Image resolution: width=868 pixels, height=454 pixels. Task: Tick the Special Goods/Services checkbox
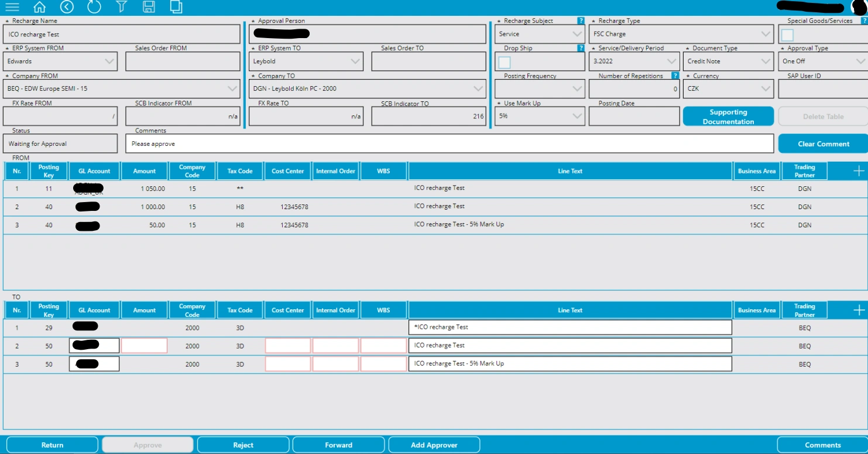click(787, 35)
